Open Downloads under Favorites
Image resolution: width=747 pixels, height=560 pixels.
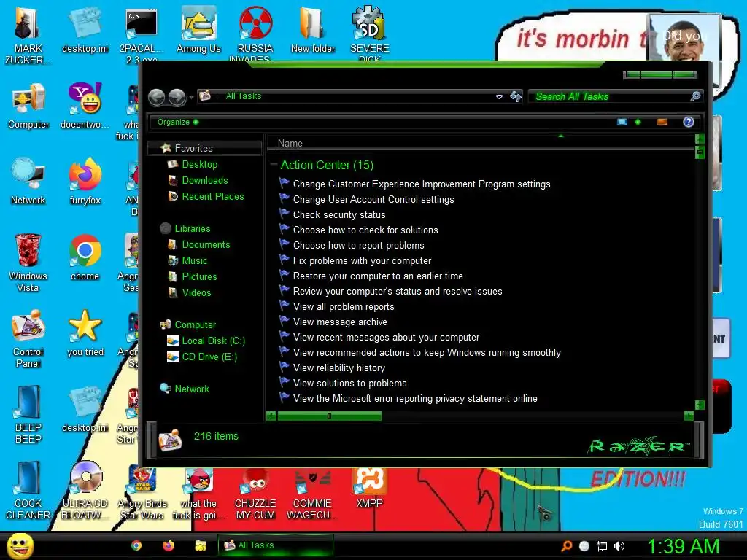[x=204, y=181]
